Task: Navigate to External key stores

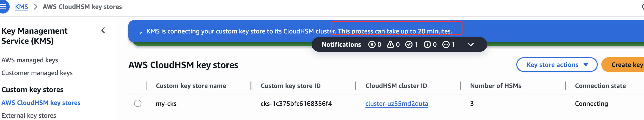Action: pyautogui.click(x=29, y=115)
